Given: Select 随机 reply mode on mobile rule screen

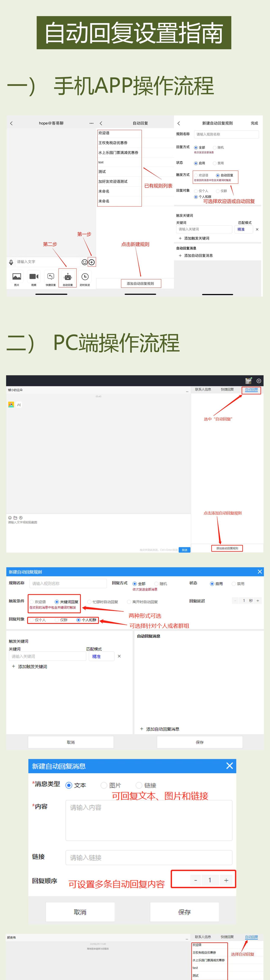Looking at the screenshot, I should 218,148.
